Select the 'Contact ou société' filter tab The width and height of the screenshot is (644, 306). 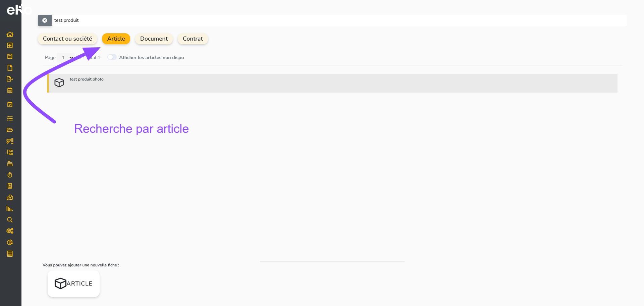point(67,39)
